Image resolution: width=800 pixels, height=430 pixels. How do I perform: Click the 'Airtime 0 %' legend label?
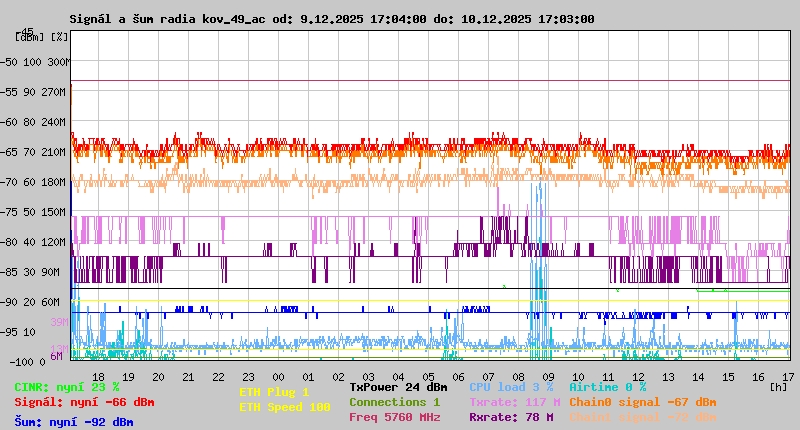click(x=607, y=386)
